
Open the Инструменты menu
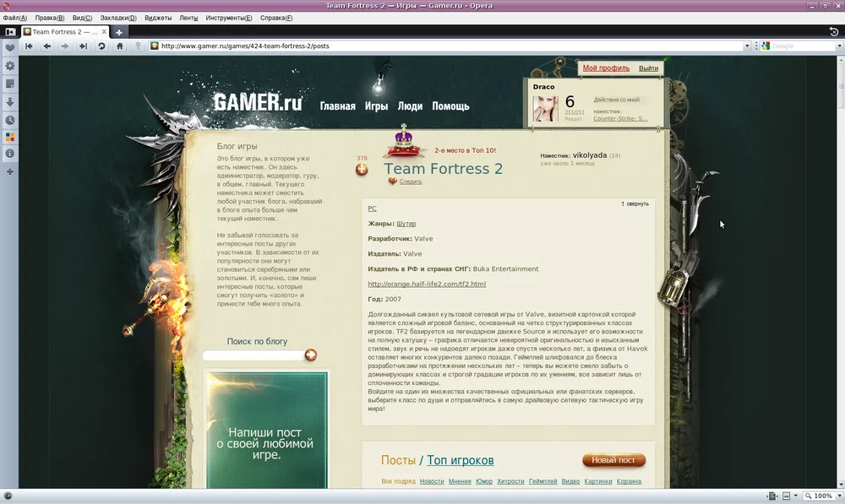[228, 18]
